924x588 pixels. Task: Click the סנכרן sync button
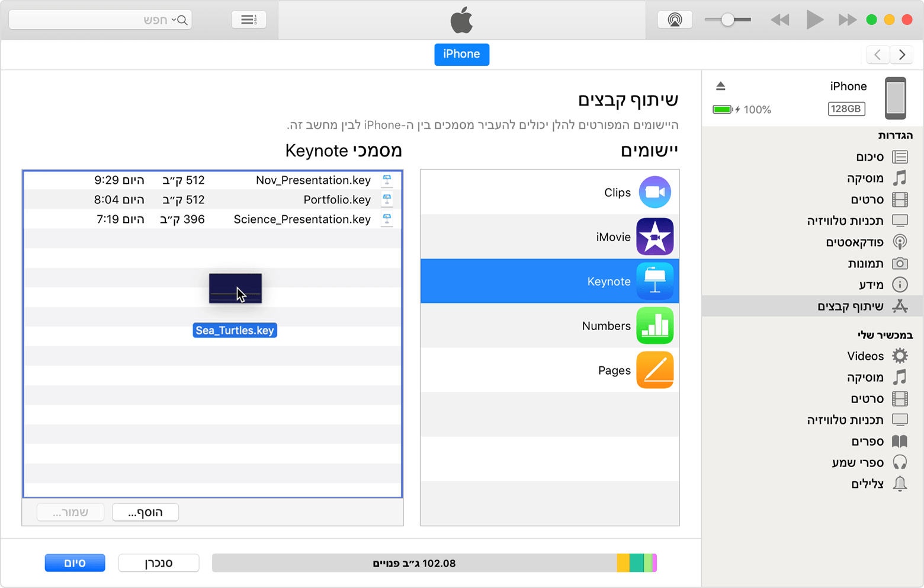(x=159, y=563)
